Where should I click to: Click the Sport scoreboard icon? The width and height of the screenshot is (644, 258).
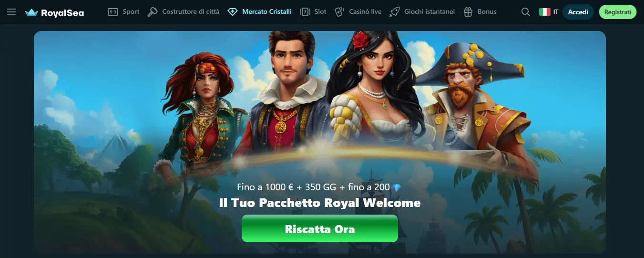113,12
